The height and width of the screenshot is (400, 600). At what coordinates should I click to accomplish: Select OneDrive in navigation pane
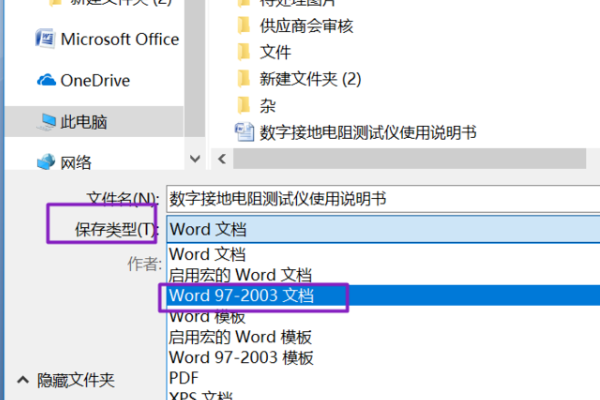[x=95, y=80]
